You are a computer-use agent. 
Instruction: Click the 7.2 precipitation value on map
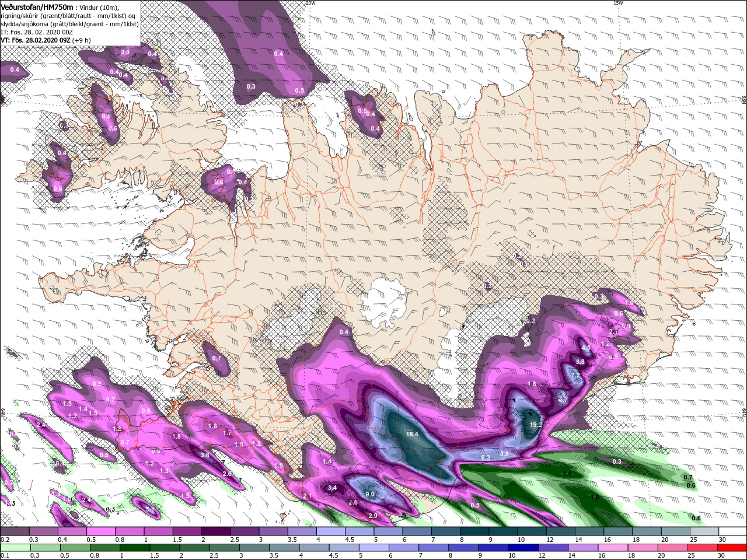click(575, 375)
